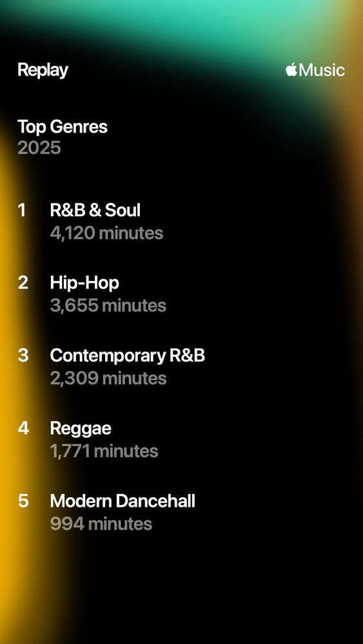Open the Modern Dancehall genre
Image resolution: width=363 pixels, height=644 pixels.
123,501
